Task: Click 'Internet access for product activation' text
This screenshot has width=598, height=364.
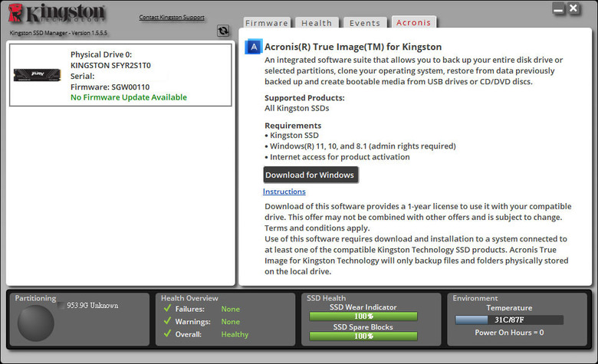Action: (x=340, y=157)
